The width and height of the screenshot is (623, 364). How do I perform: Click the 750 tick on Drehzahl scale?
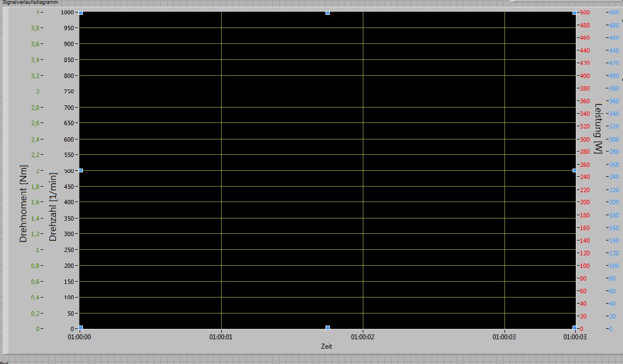pos(69,91)
